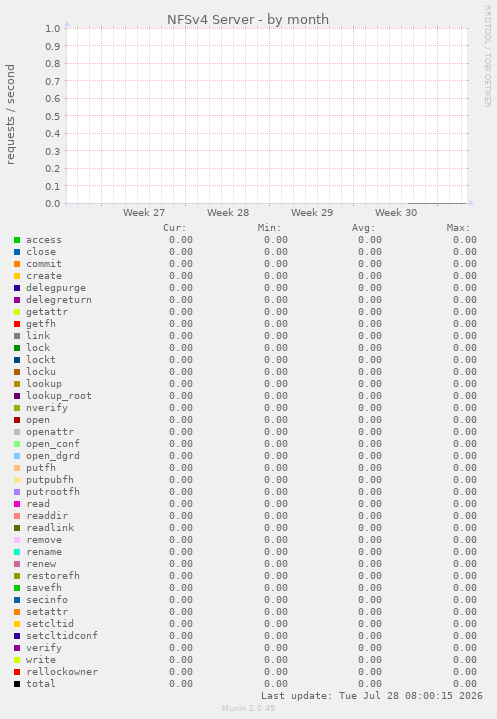Click the Week 30 axis label
Screen dimensions: 497x719
click(396, 213)
